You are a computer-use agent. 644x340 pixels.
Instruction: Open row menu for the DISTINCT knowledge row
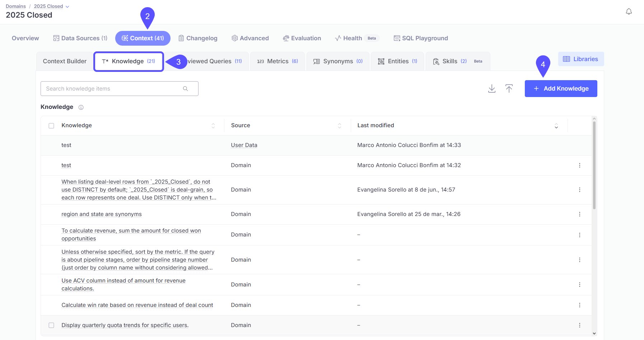coord(579,190)
